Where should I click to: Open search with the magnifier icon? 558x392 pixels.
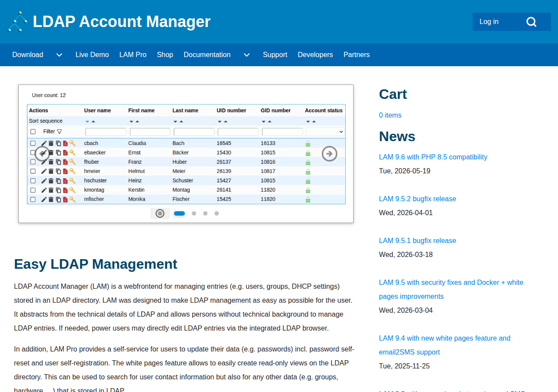pyautogui.click(x=531, y=22)
